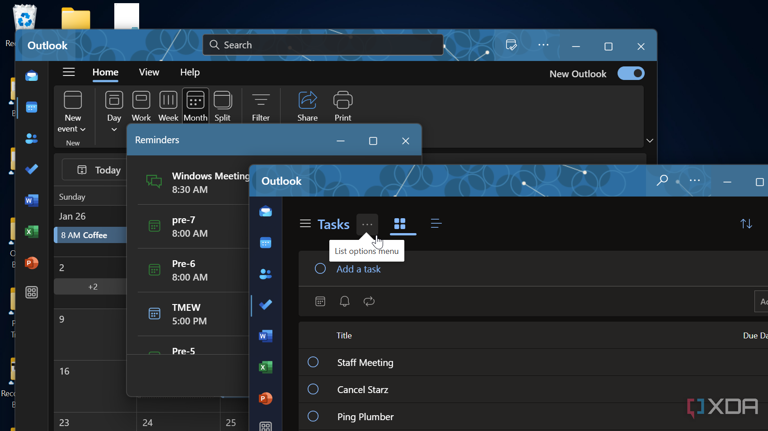This screenshot has height=431, width=768.
Task: Toggle the New Outlook switch
Action: coord(631,73)
